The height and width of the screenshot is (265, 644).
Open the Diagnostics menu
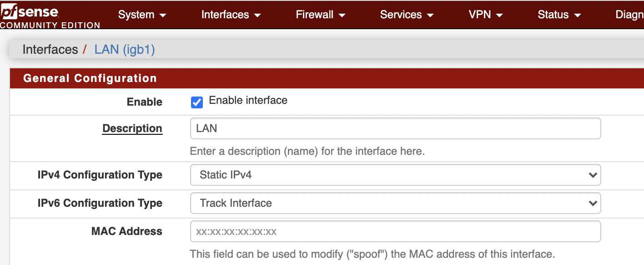629,15
